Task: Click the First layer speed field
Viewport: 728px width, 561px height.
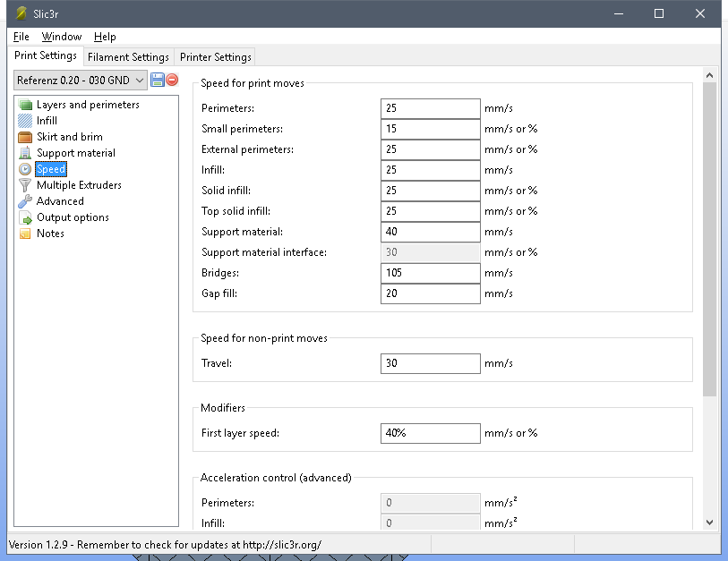Action: tap(430, 433)
